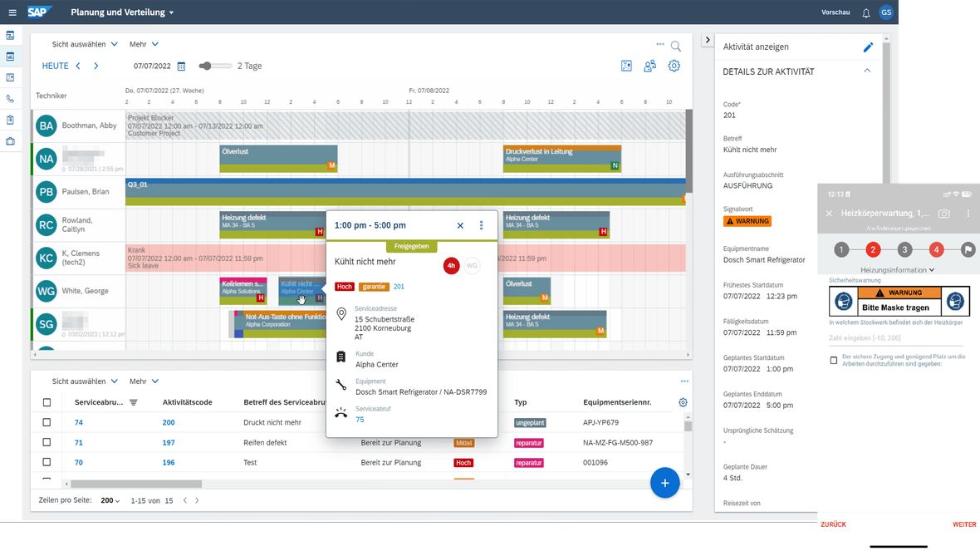This screenshot has width=980, height=551.
Task: Edit the activity with pencil icon
Action: click(868, 47)
